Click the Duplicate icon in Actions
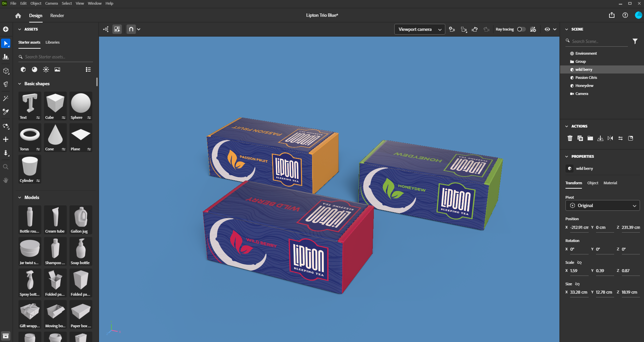Image resolution: width=644 pixels, height=342 pixels. pos(580,138)
